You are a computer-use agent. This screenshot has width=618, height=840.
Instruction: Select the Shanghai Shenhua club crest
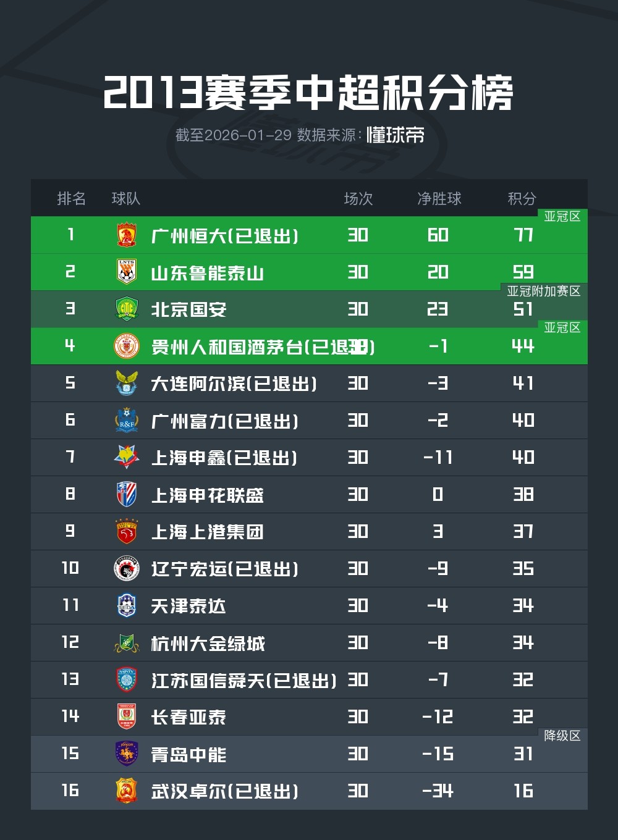127,495
